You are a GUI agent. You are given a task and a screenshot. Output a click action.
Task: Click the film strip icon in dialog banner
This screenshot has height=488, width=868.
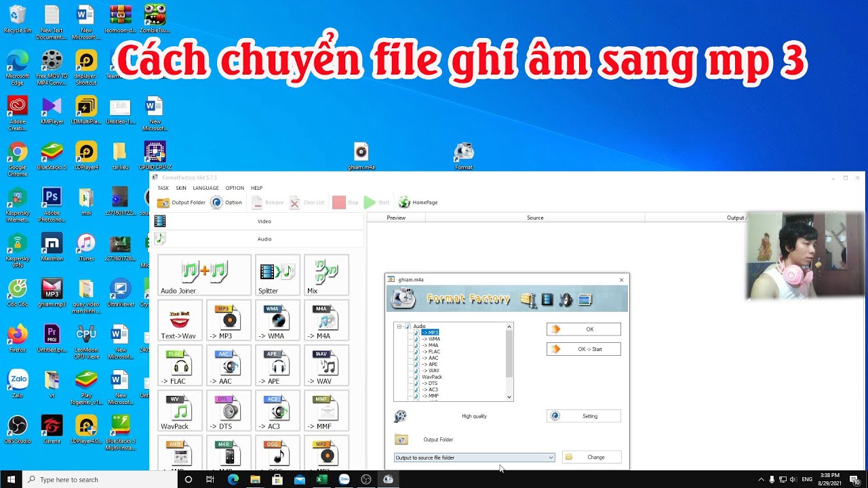[547, 299]
